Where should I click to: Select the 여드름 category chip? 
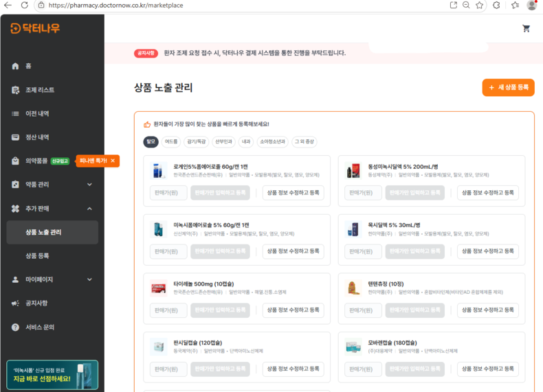click(x=171, y=142)
